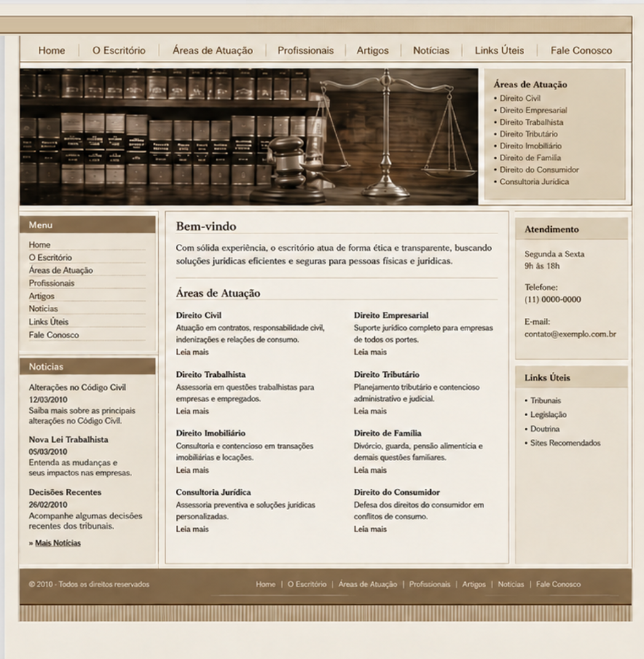Click Áreas de Atuação in the footer
The width and height of the screenshot is (644, 659).
(x=367, y=584)
